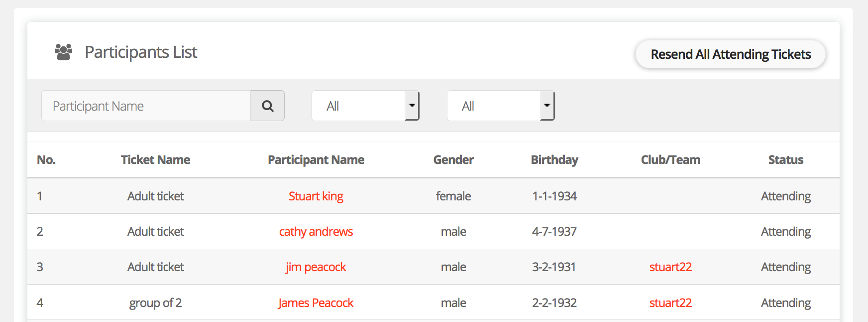Select the jim peacock participant link
Screen dimensions: 868x322
point(316,267)
